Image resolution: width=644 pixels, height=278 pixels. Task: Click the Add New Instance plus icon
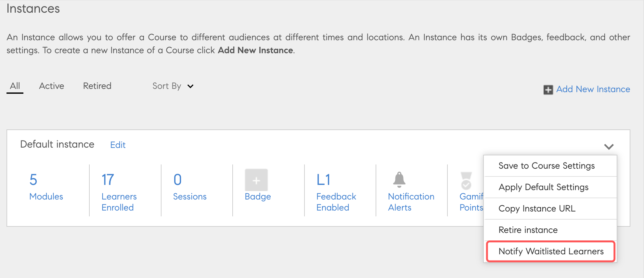coord(548,90)
